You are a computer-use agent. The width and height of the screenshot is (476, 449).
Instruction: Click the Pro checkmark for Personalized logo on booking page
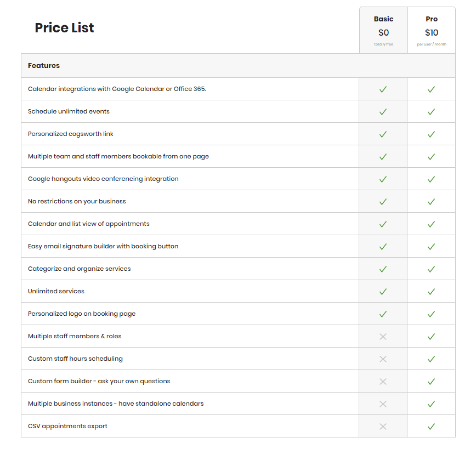[x=431, y=314]
